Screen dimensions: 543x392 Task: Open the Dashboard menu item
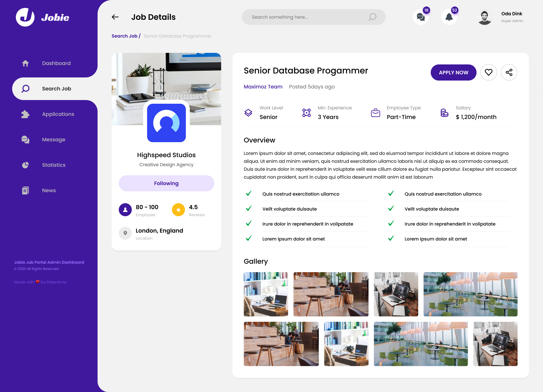click(56, 63)
